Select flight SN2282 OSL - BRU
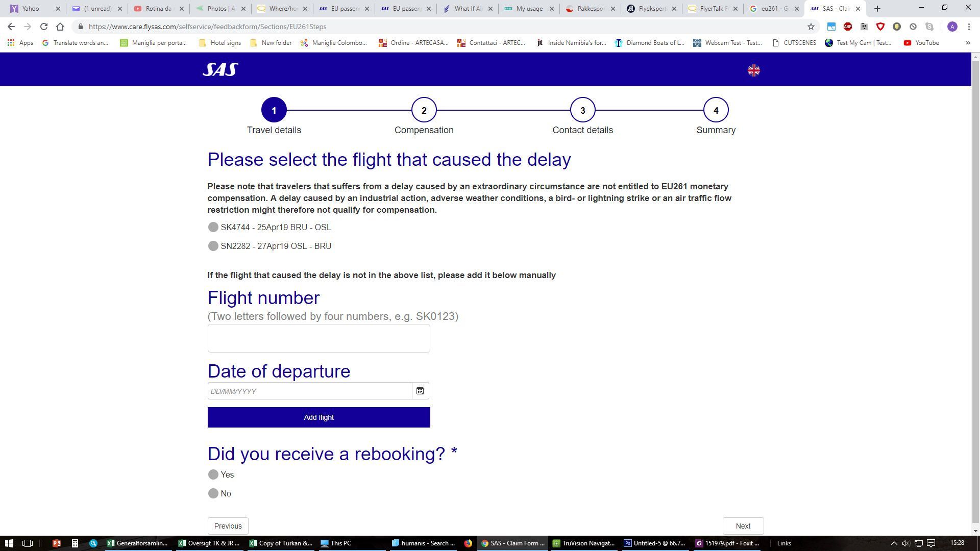Screen dimensions: 980x551 tap(213, 246)
